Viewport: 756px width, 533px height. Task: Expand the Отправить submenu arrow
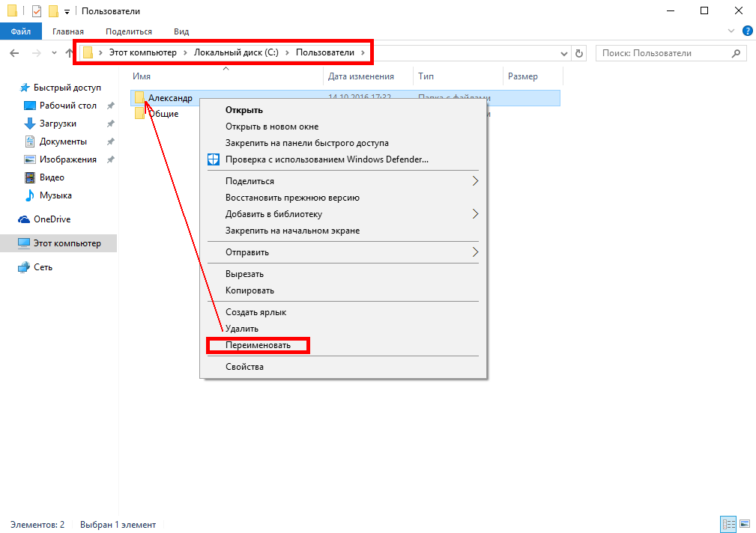[x=475, y=252]
